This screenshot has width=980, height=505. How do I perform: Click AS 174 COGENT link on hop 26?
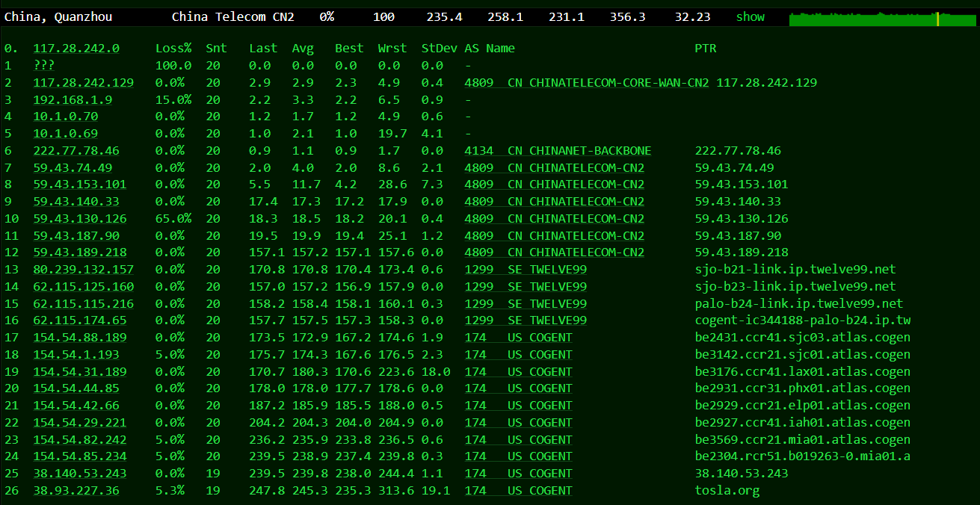[518, 490]
